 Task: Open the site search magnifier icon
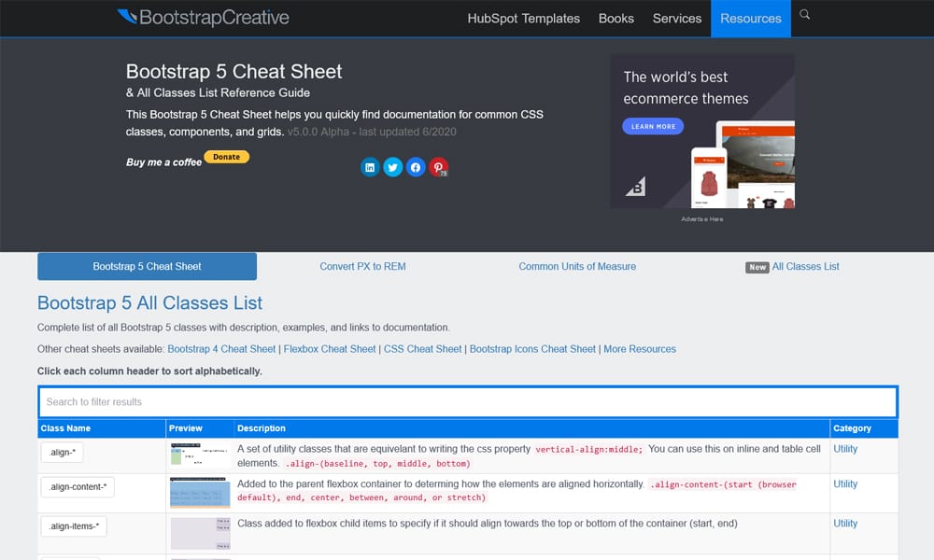[x=803, y=16]
